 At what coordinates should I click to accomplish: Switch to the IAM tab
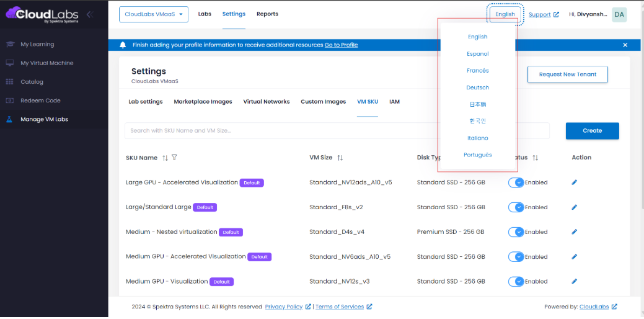click(395, 102)
